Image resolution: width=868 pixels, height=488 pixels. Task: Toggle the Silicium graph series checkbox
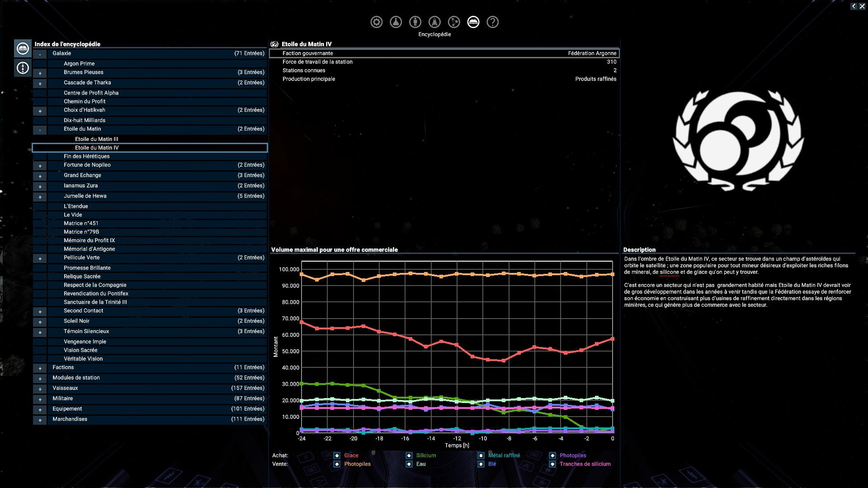(409, 455)
